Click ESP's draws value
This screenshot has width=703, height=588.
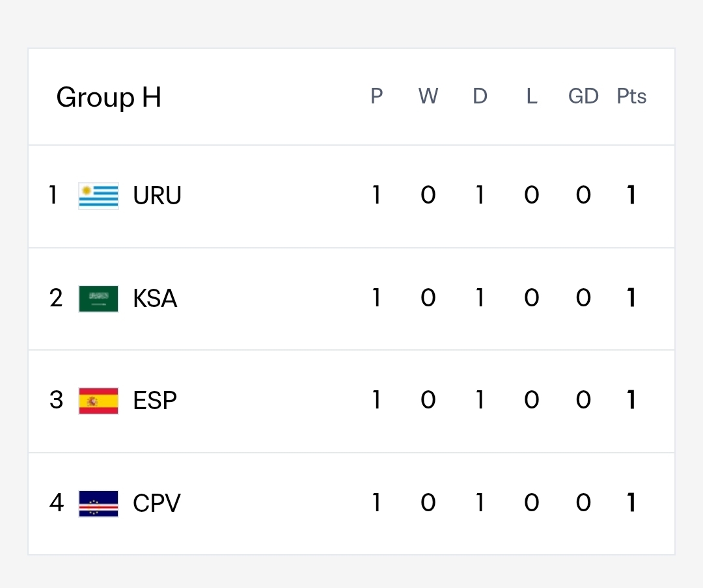point(480,400)
